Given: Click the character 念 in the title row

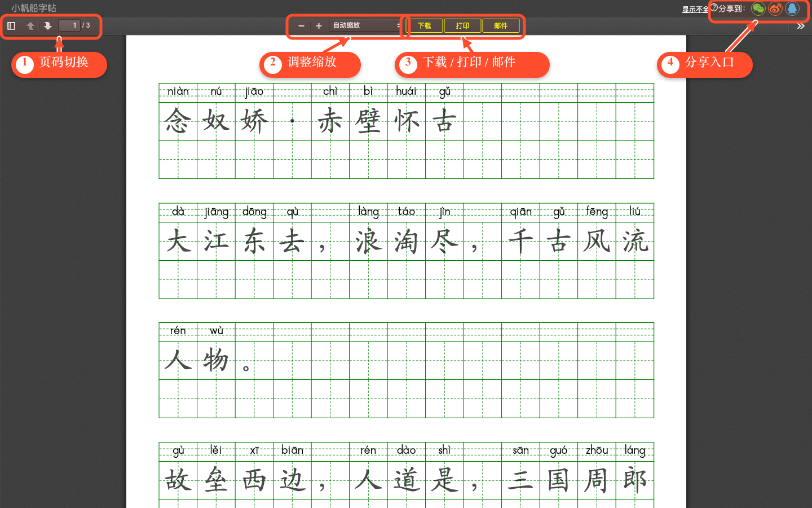Looking at the screenshot, I should [178, 121].
